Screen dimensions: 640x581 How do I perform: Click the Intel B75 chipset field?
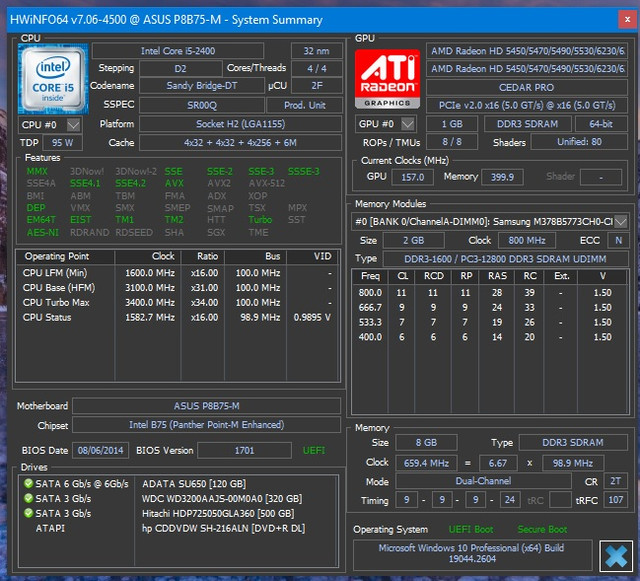coord(207,425)
